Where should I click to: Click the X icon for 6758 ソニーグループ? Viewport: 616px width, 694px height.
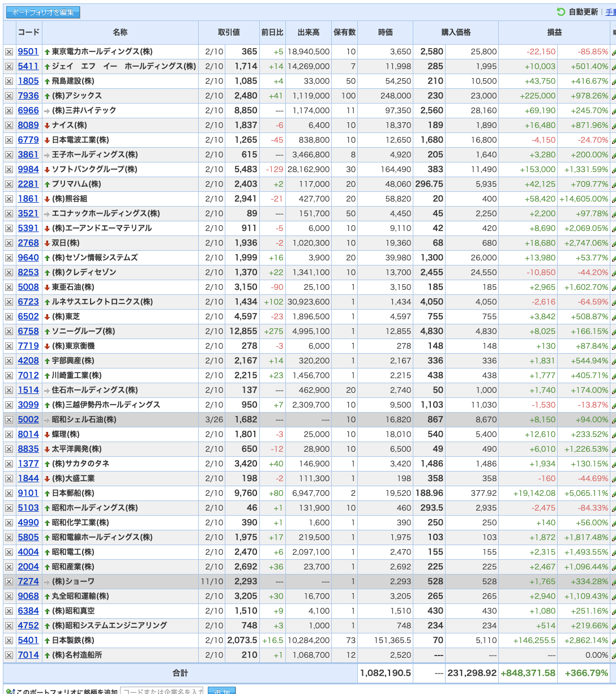(x=9, y=331)
